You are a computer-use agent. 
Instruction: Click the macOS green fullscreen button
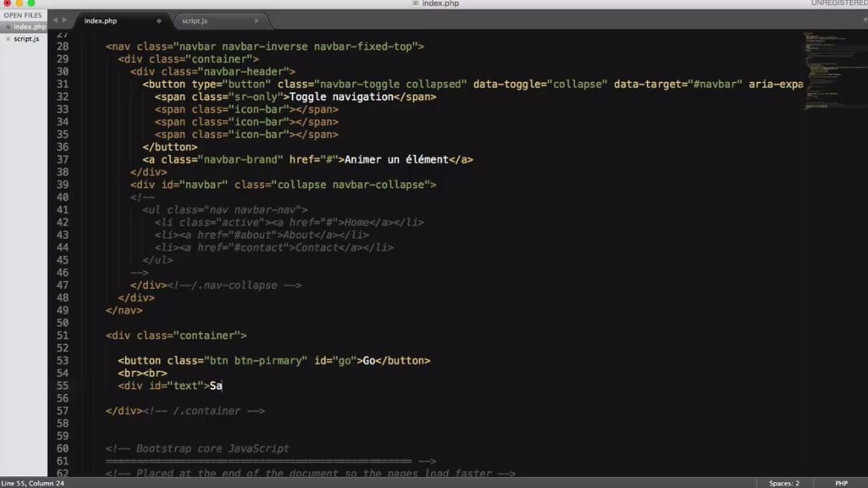point(31,4)
